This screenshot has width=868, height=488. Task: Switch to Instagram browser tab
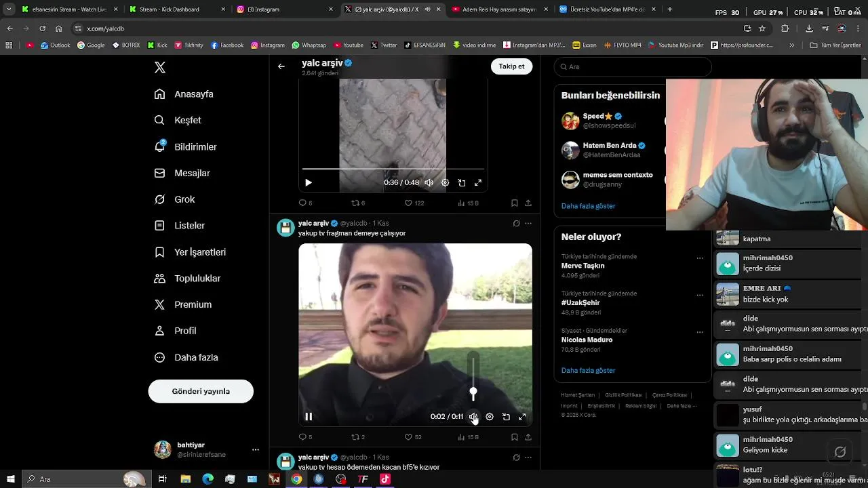click(283, 9)
